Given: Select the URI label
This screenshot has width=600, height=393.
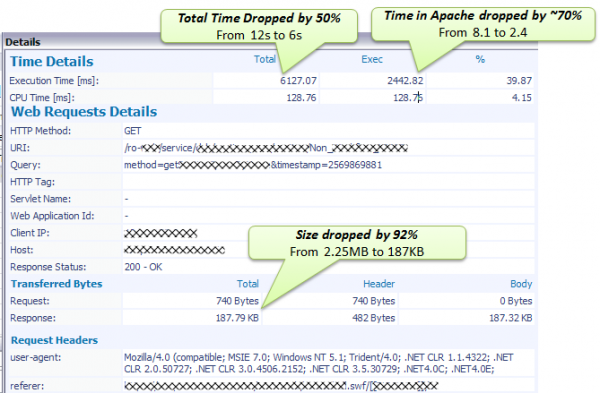Looking at the screenshot, I should tap(20, 148).
